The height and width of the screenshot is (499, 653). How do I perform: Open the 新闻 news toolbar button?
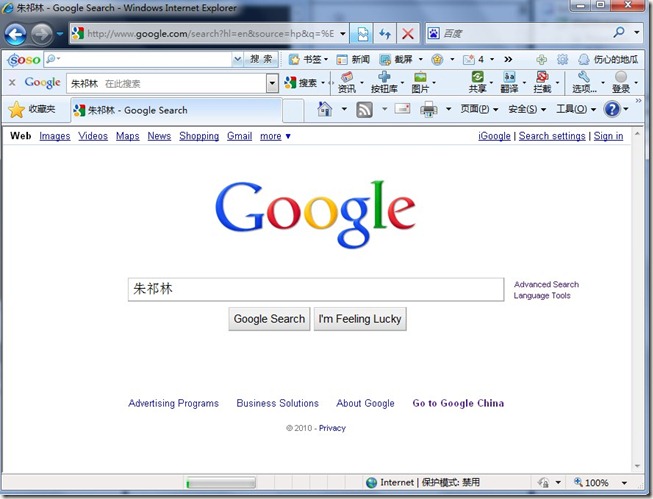[353, 60]
